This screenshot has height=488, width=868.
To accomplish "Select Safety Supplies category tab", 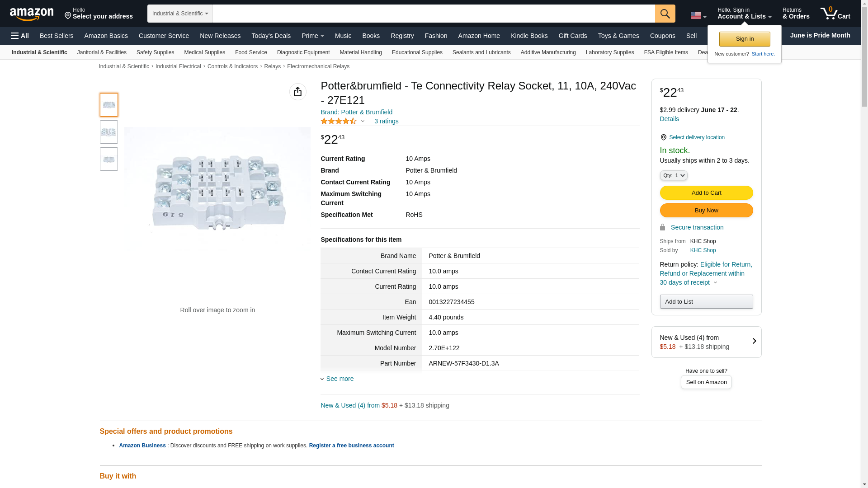I will [x=155, y=52].
